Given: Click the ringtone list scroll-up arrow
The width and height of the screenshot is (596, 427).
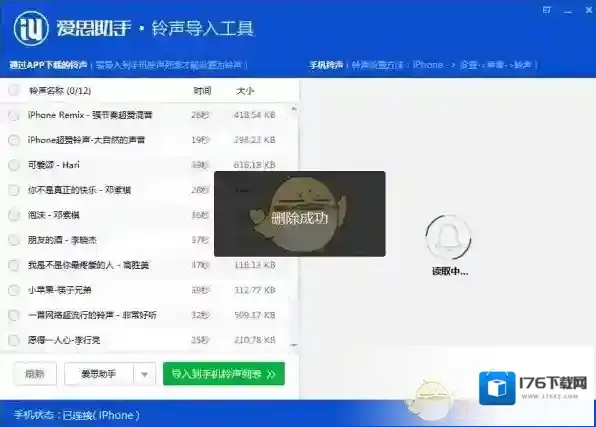Looking at the screenshot, I should [x=294, y=109].
